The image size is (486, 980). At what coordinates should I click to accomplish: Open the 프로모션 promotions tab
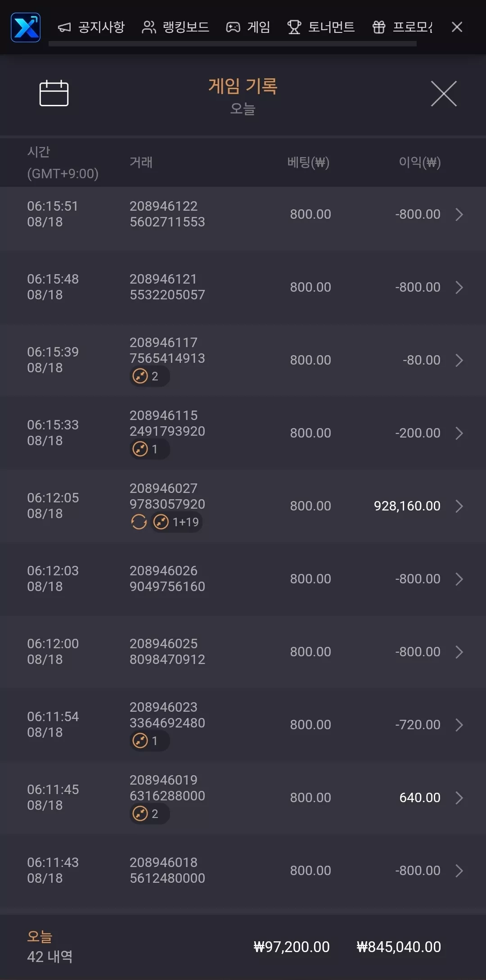[402, 27]
